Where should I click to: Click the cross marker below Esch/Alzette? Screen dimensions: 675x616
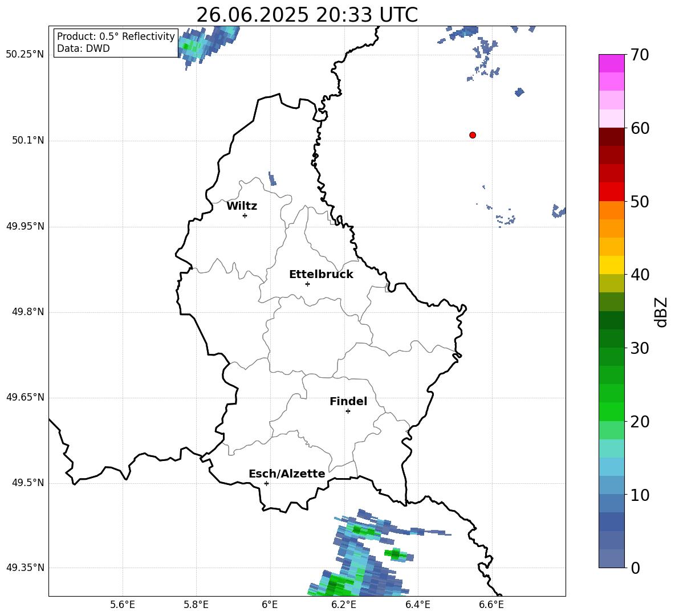point(266,483)
